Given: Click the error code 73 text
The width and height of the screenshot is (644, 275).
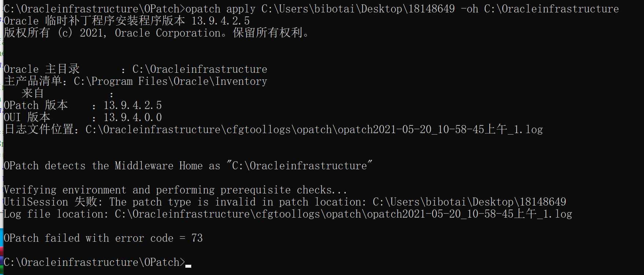Looking at the screenshot, I should (197, 238).
